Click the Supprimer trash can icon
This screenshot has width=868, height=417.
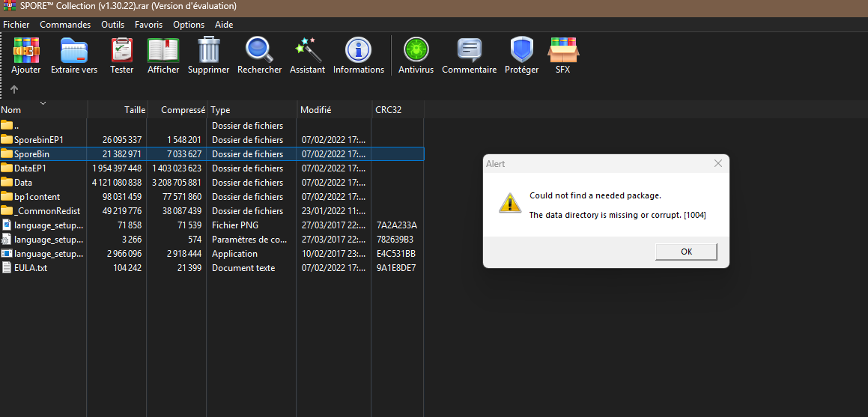[209, 49]
